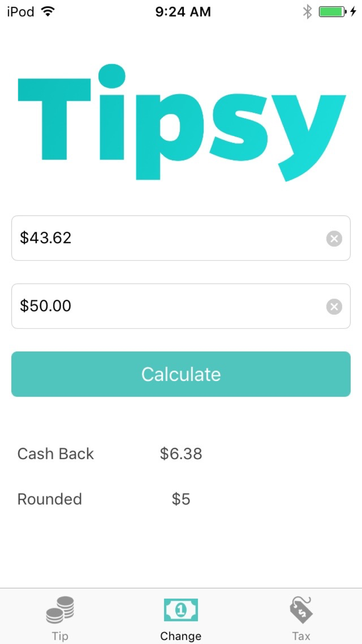362x644 pixels.
Task: Tap the charging bolt icon
Action: click(x=353, y=12)
